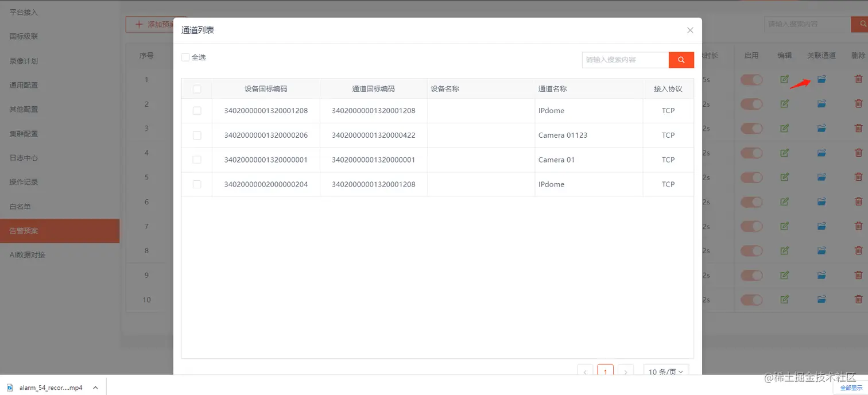
Task: Open 日志中心 in the sidebar
Action: pos(60,158)
